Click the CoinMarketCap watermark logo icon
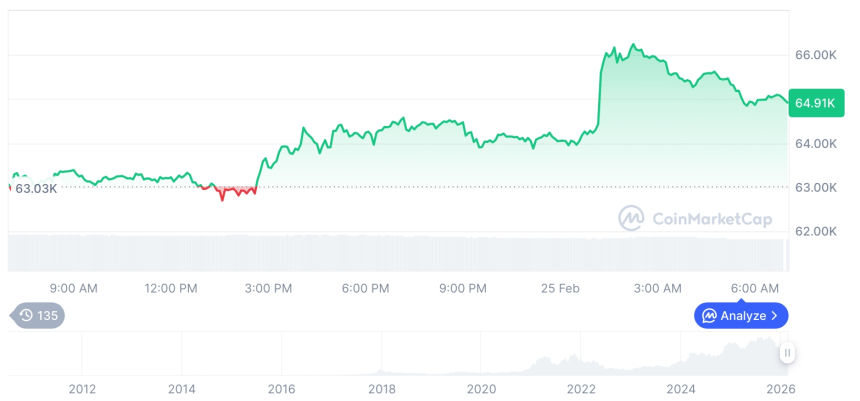 click(x=631, y=218)
